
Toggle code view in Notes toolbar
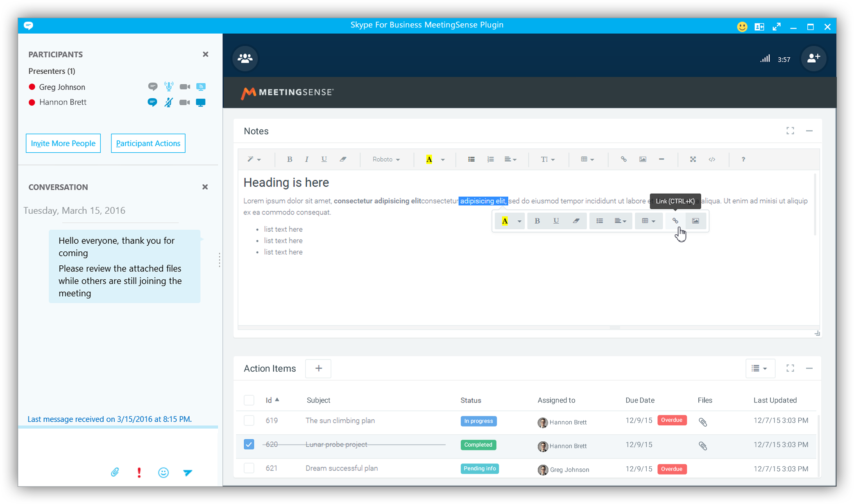point(712,159)
